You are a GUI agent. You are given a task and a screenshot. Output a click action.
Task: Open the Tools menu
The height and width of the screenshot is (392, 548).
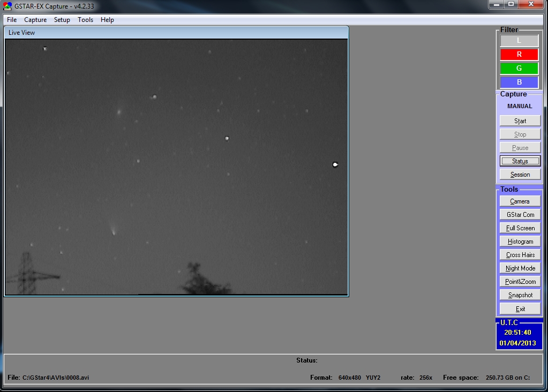(x=85, y=20)
